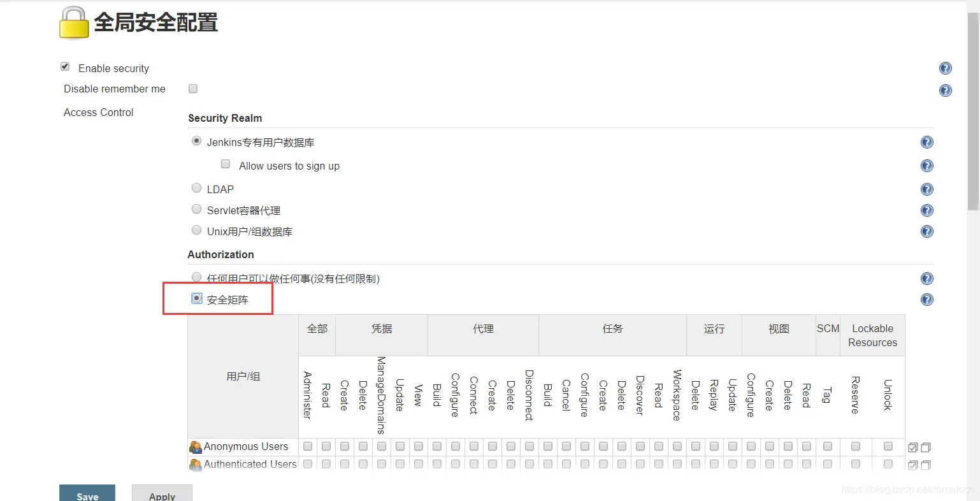
Task: Check Cancel for Anonymous Users
Action: (566, 446)
